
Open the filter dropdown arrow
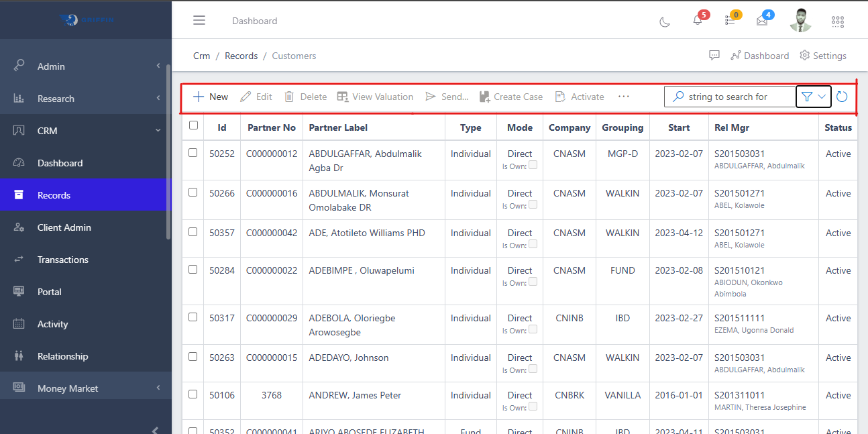822,97
